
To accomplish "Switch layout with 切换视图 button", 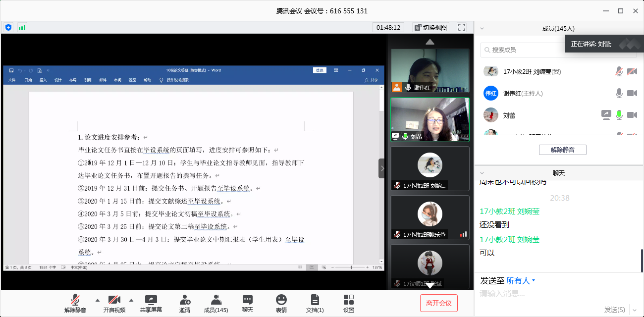I will [x=430, y=27].
